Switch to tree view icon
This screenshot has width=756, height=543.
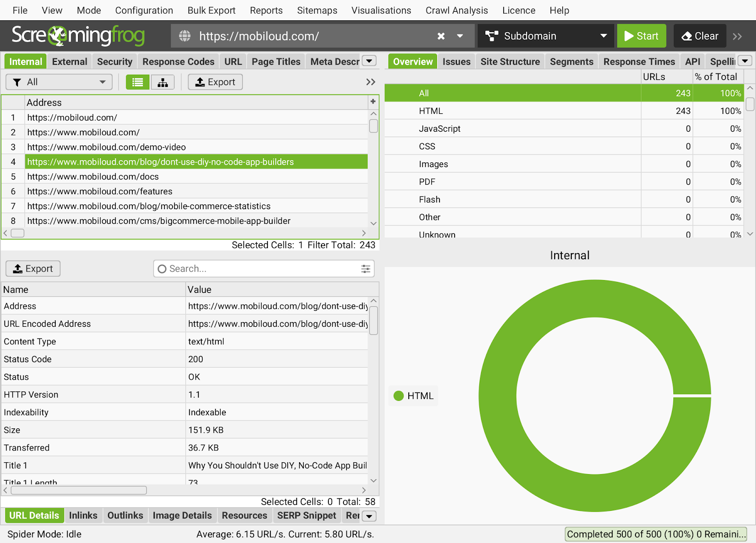pyautogui.click(x=163, y=82)
